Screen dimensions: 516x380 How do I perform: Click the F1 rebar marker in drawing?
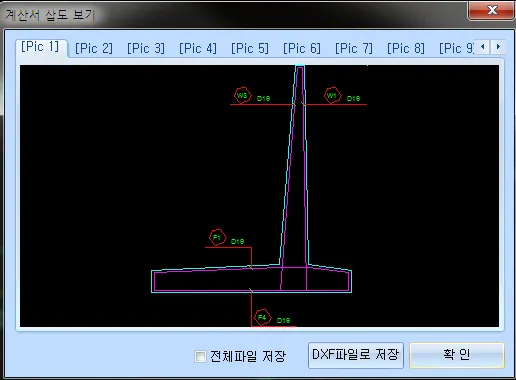pos(217,238)
